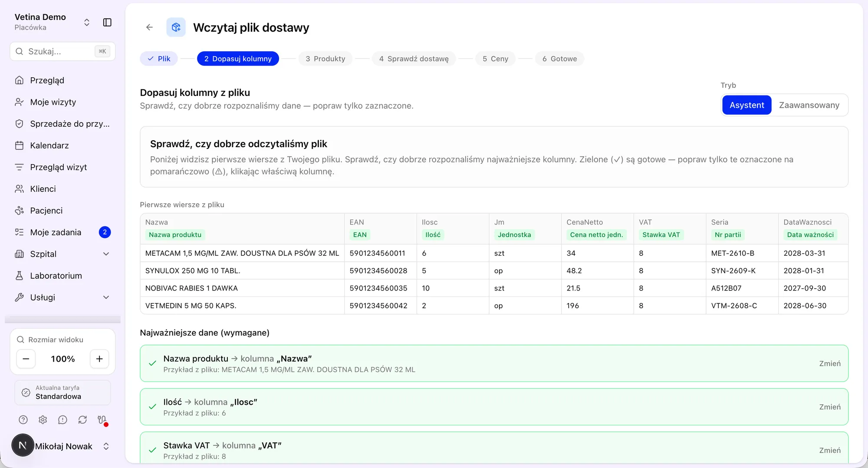Click the back arrow icon
This screenshot has height=468, width=868.
(149, 27)
